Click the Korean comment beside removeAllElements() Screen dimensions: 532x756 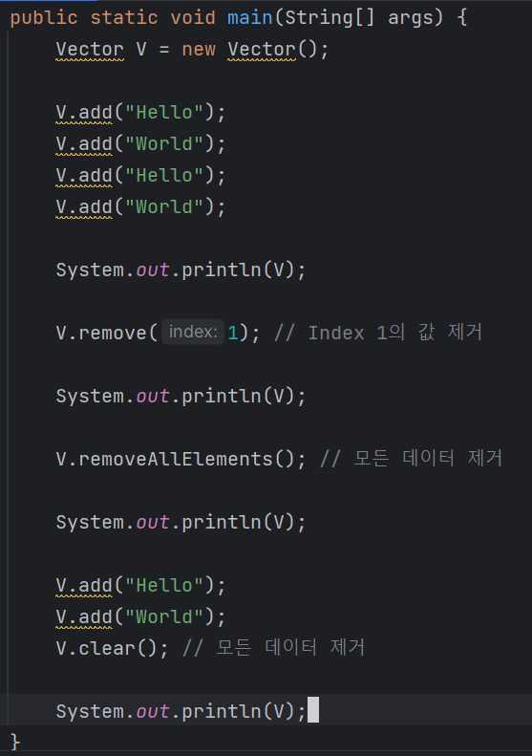412,458
